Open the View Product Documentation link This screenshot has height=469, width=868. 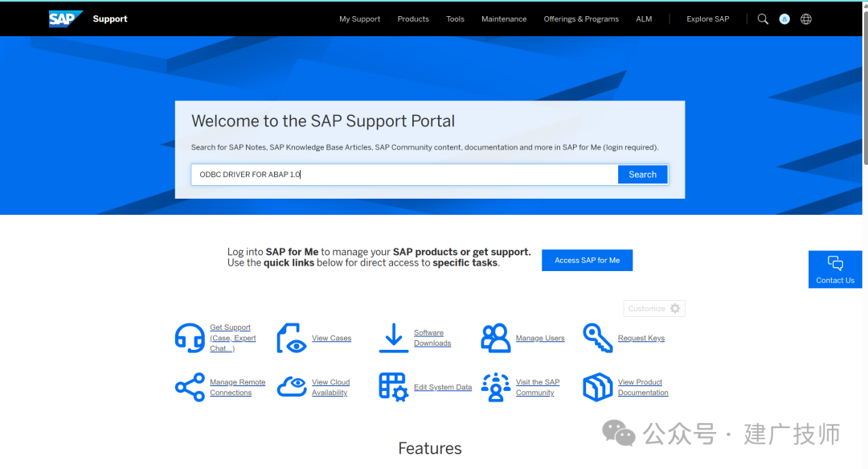pos(643,387)
